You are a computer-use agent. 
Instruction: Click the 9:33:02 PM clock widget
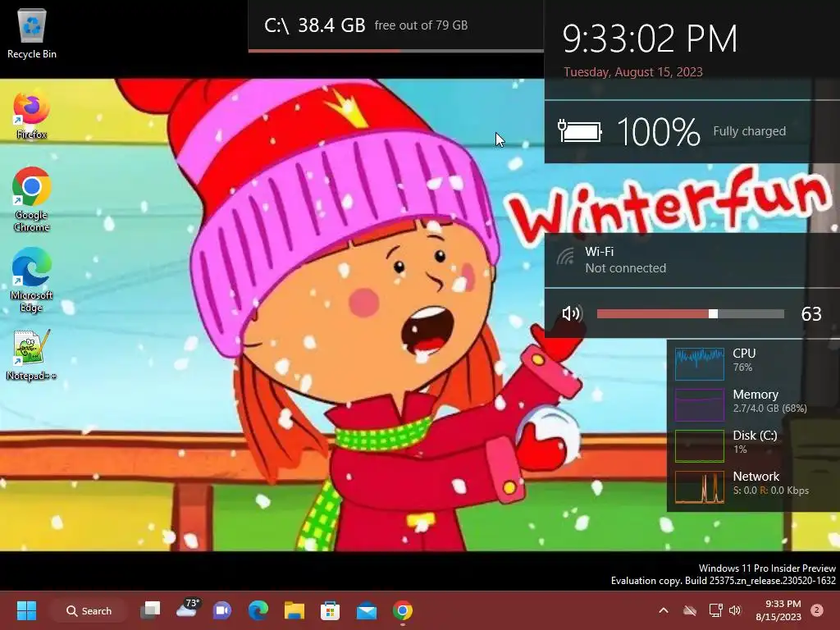coord(650,39)
